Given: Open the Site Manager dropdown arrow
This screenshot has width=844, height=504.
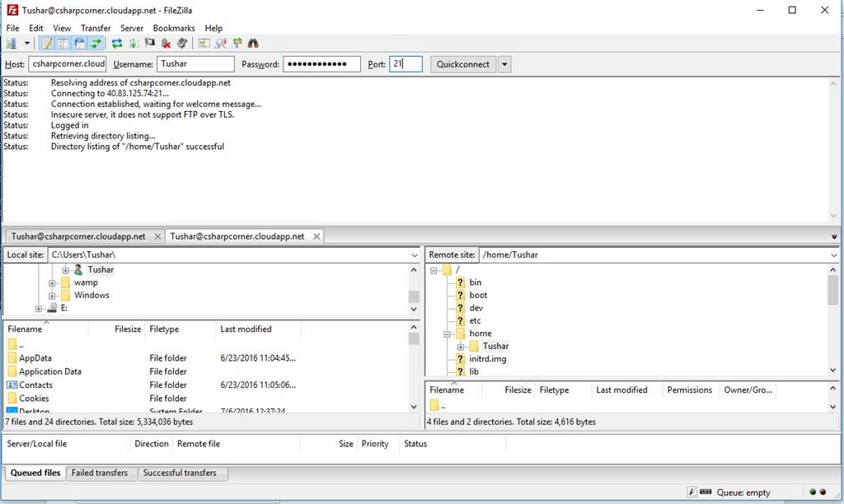Looking at the screenshot, I should (x=26, y=43).
